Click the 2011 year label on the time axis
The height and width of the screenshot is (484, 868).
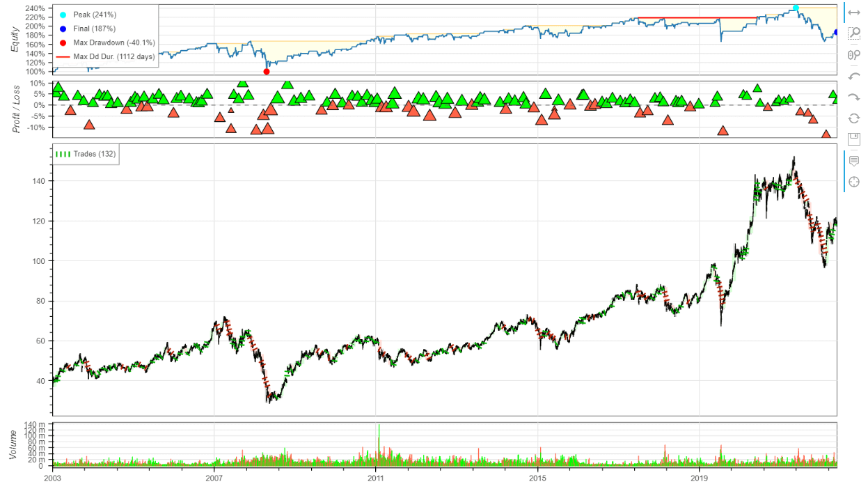tap(376, 478)
